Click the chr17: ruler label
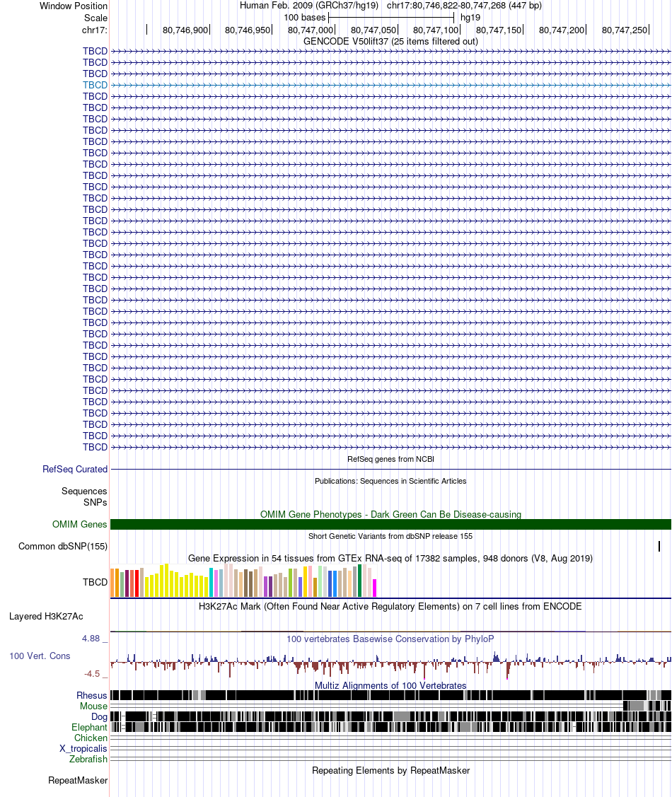The height and width of the screenshot is (797, 672). [95, 30]
